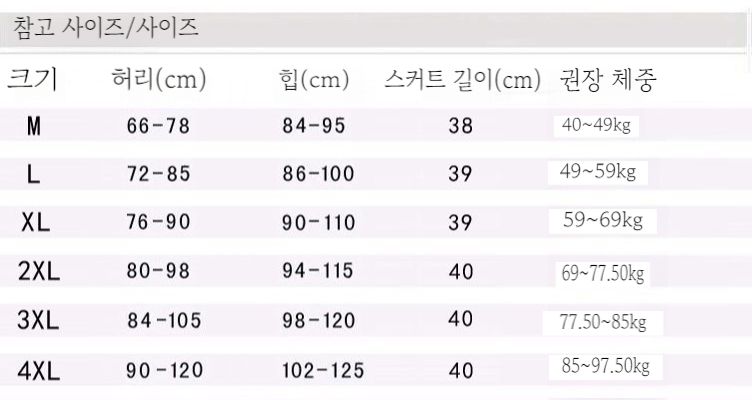Select the 크기 column header
This screenshot has width=752, height=400.
33,80
